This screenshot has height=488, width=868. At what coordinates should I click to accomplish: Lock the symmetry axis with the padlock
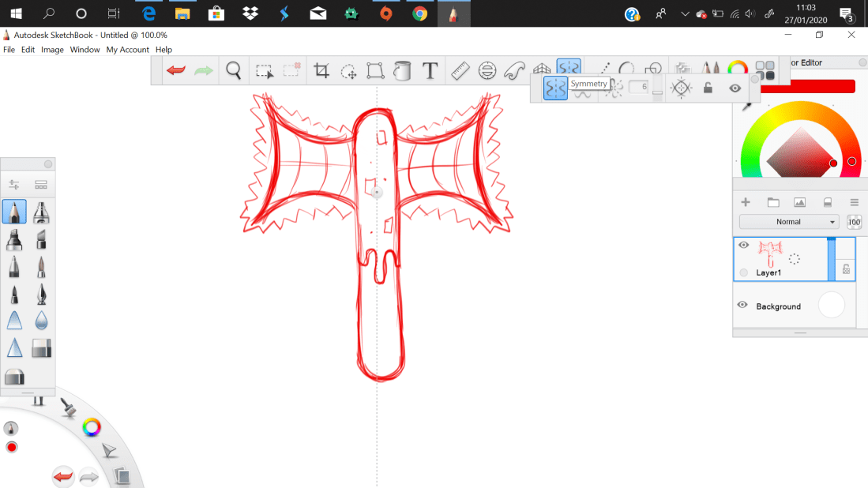coord(708,88)
